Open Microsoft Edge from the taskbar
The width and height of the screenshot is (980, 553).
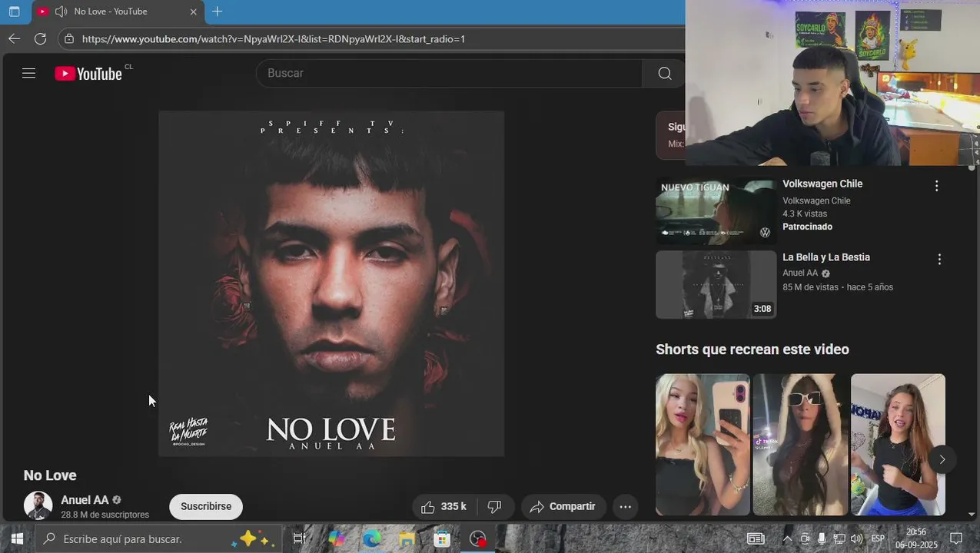click(372, 539)
